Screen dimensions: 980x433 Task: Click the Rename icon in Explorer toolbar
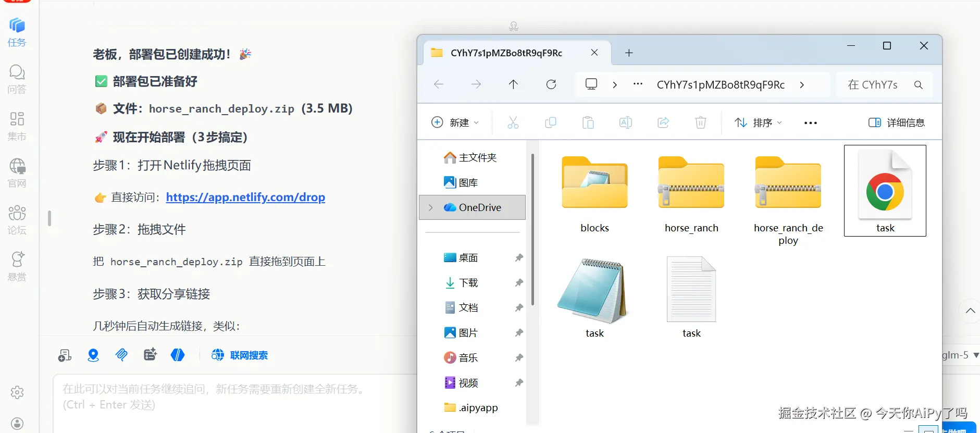(x=626, y=122)
